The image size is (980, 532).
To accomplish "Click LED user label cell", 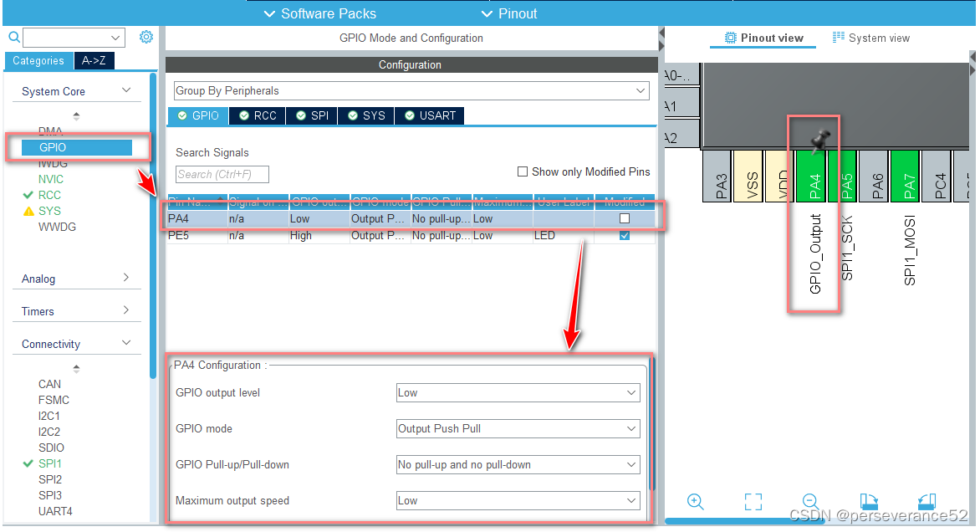I will pos(563,236).
